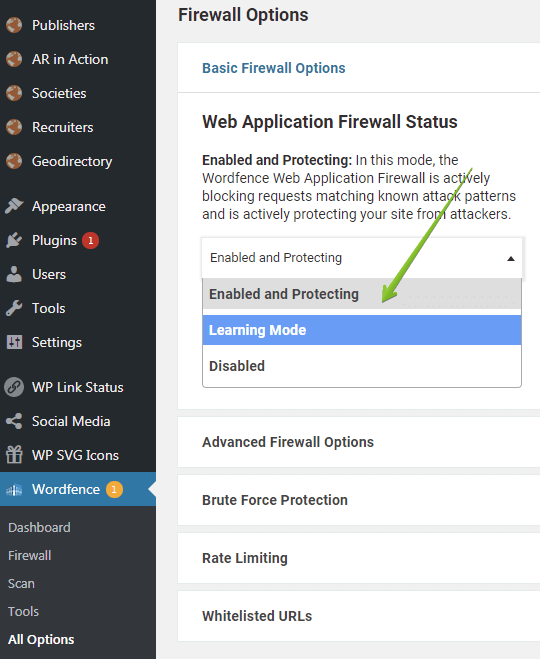Click the Appearance paintbrush icon
Viewport: 540px width, 659px height.
[14, 206]
